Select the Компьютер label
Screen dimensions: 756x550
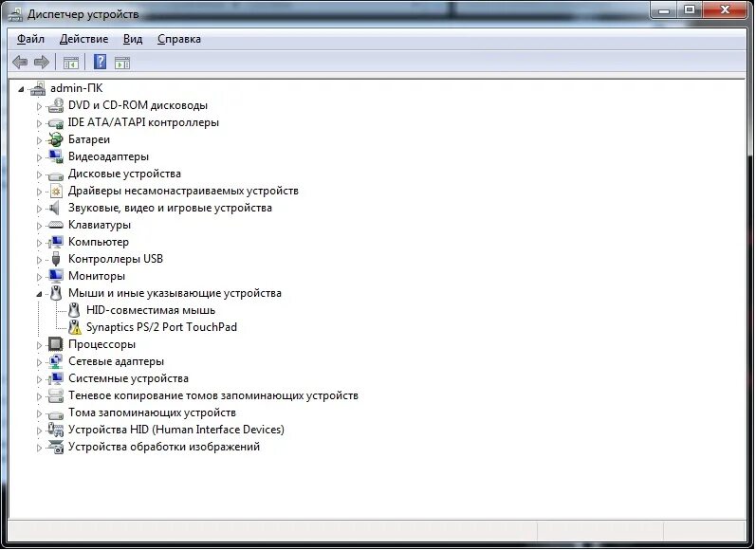[x=99, y=242]
